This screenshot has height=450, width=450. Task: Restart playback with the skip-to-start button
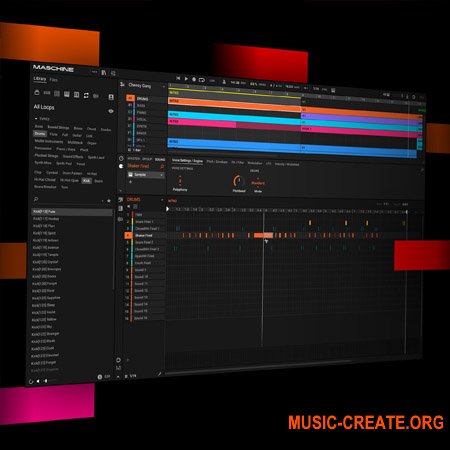(x=178, y=78)
